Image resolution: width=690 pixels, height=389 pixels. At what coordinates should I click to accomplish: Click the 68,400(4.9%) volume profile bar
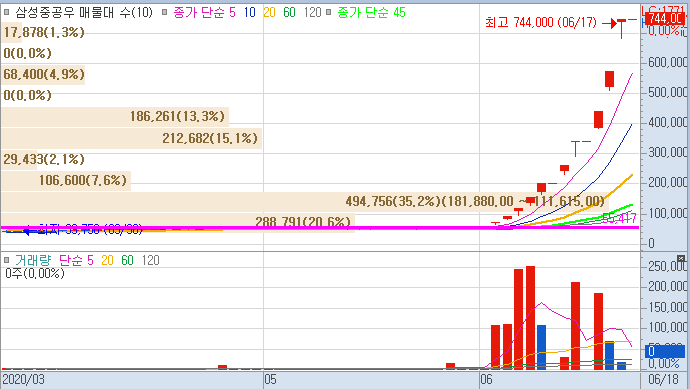(43, 74)
